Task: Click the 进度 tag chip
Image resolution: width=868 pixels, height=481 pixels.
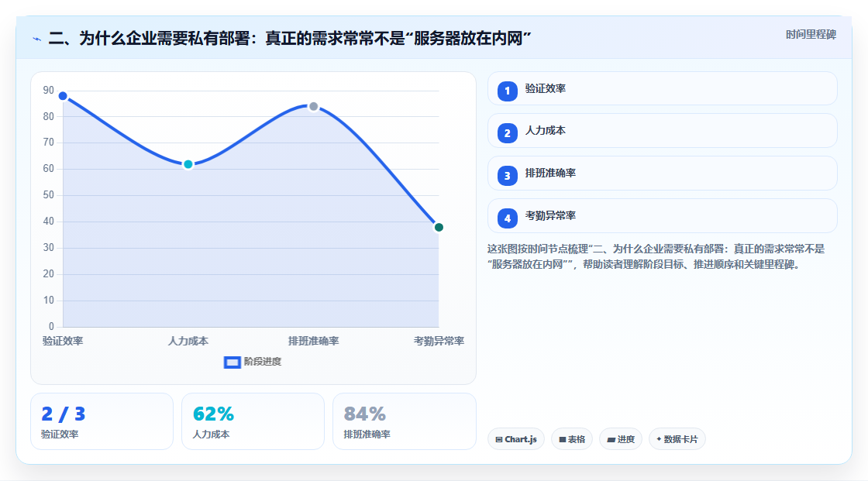Action: pos(621,439)
